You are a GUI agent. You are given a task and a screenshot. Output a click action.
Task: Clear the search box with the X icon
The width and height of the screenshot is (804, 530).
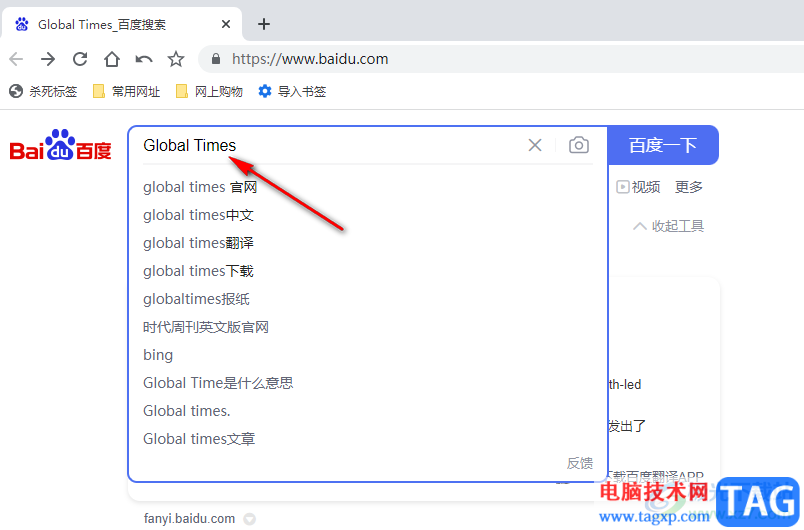pos(535,145)
